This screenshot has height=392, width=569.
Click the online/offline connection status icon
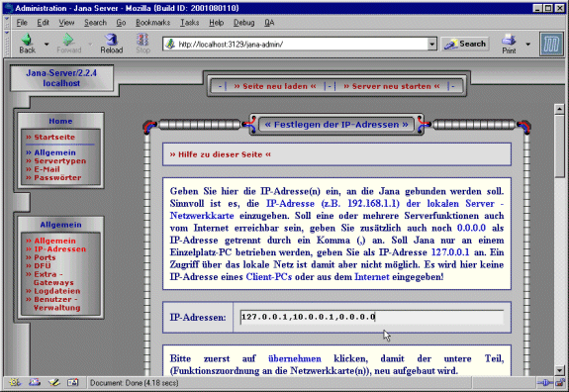(x=545, y=382)
